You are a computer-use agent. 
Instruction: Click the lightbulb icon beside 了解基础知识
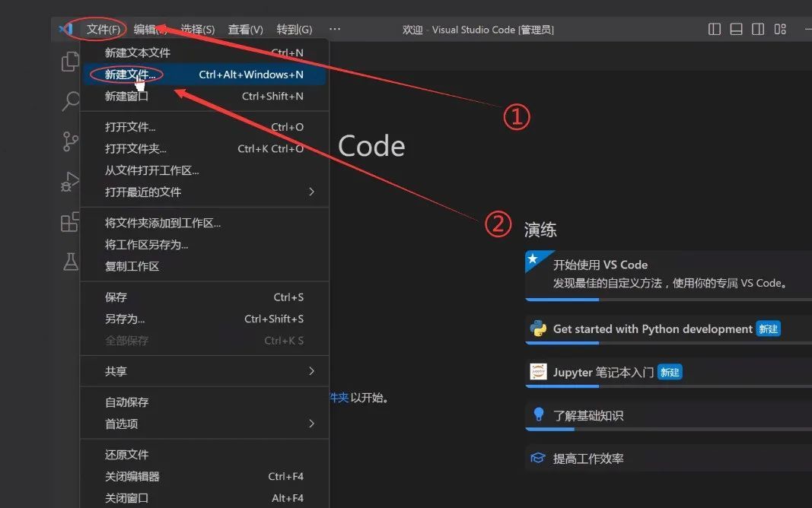click(x=539, y=414)
